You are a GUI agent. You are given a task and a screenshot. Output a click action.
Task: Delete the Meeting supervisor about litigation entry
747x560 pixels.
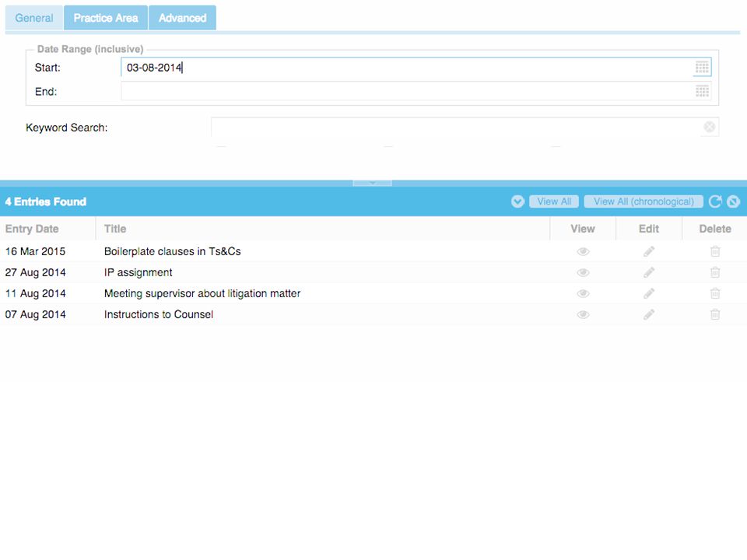click(x=715, y=293)
